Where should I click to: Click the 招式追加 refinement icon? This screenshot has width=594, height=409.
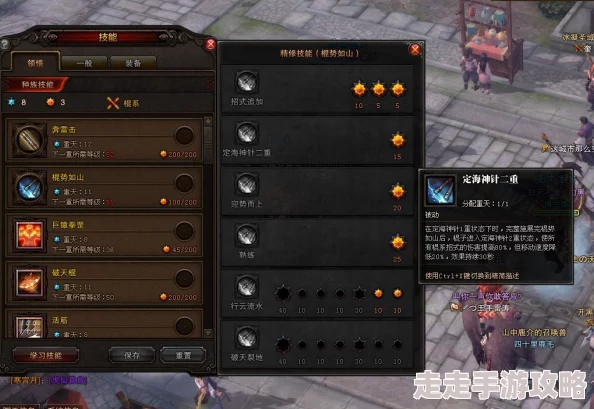coord(247,82)
